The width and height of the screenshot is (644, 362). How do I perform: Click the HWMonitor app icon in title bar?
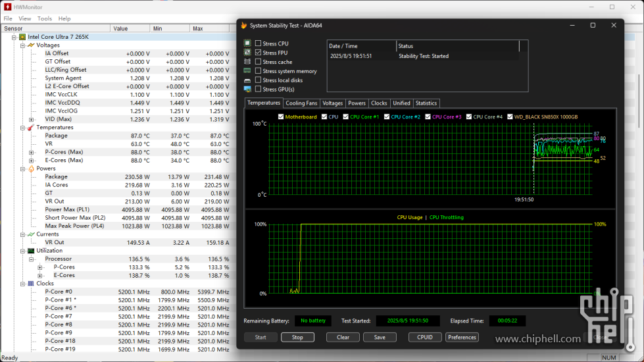tap(7, 7)
